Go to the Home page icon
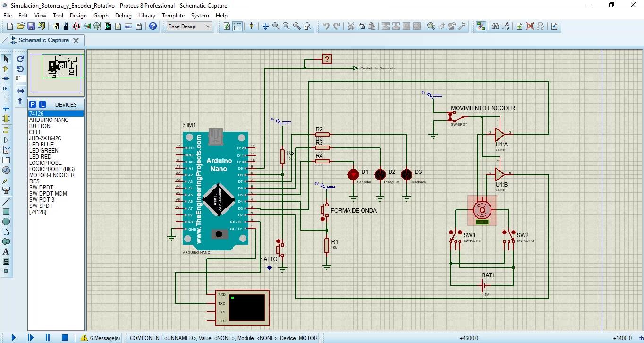644x343 pixels. [56, 26]
